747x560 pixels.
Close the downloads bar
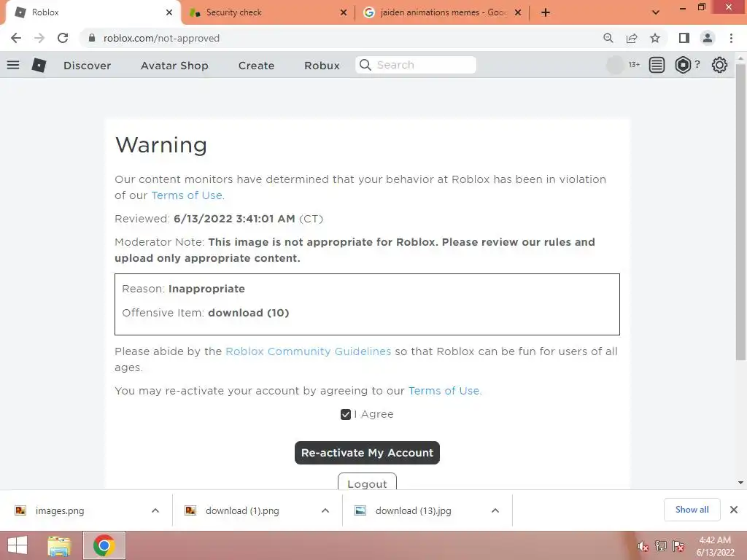click(x=734, y=510)
